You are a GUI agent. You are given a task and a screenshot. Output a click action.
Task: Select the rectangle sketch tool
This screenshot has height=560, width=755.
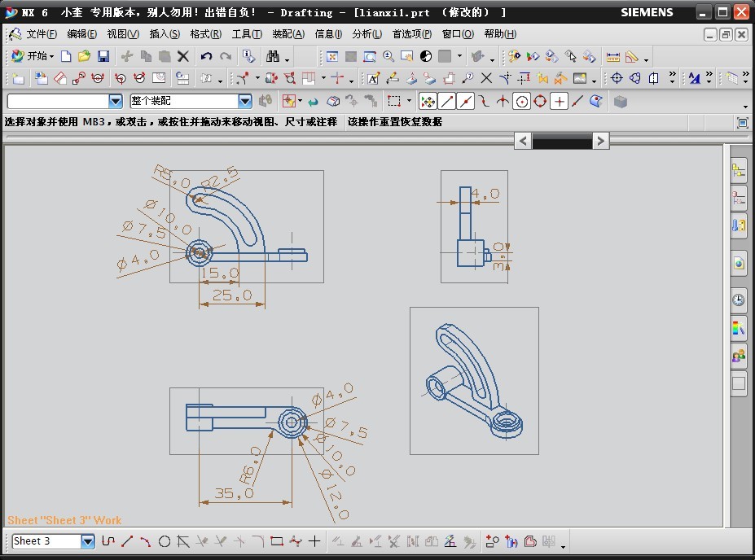(277, 541)
